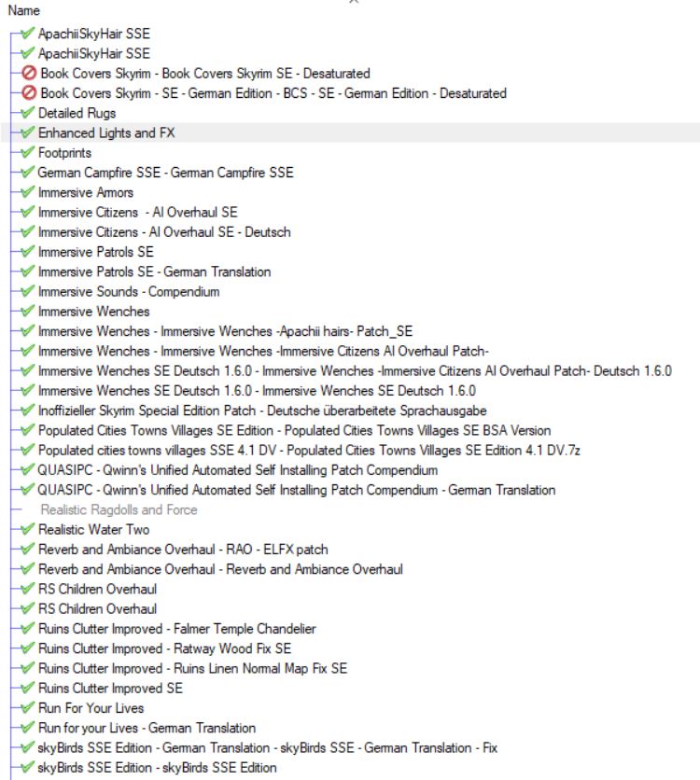This screenshot has height=780, width=700.
Task: Click the checkmark beside Inoffizieller Skyrim Special Edition Patch
Action: 28,411
